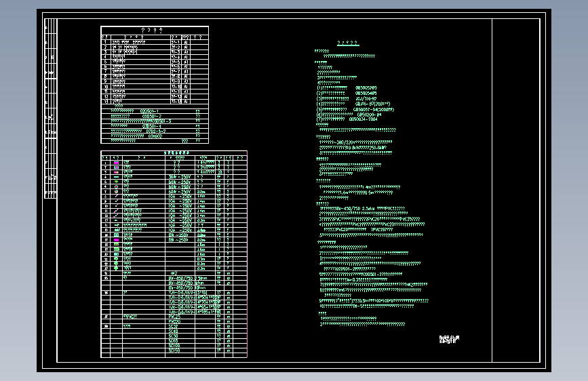Image resolution: width=588 pixels, height=381 pixels.
Task: Click the "SC50" conduit cell
Action: (x=173, y=336)
